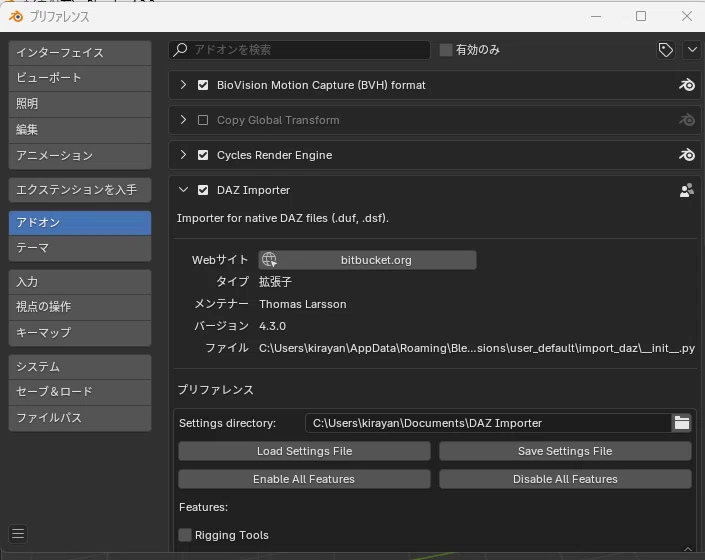Click the globe icon beside bitbucket.org
Screen dimensions: 705x560
click(x=269, y=260)
